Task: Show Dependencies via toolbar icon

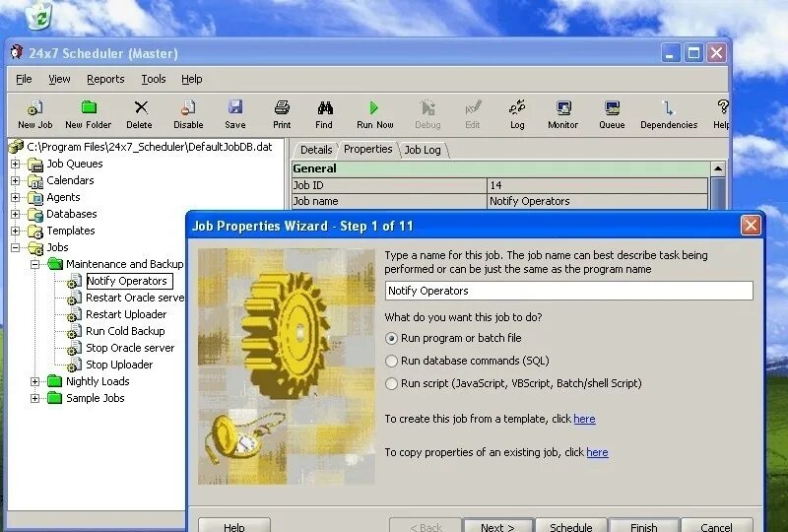Action: point(668,107)
